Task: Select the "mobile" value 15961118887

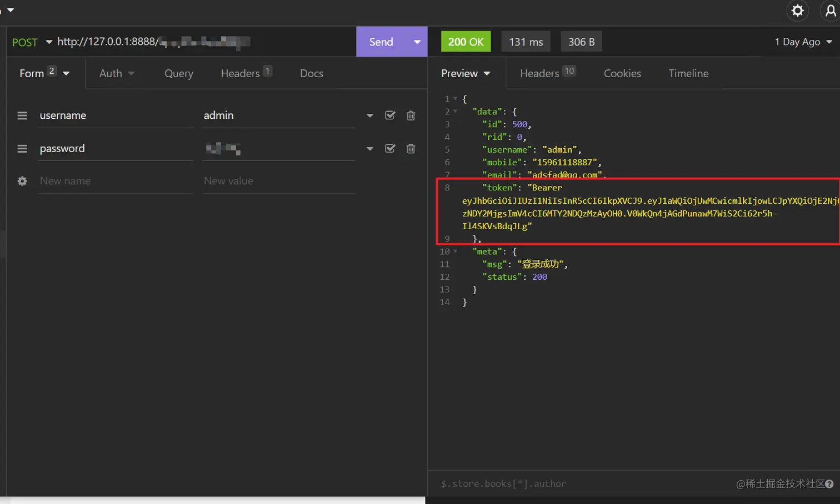Action: pyautogui.click(x=564, y=162)
